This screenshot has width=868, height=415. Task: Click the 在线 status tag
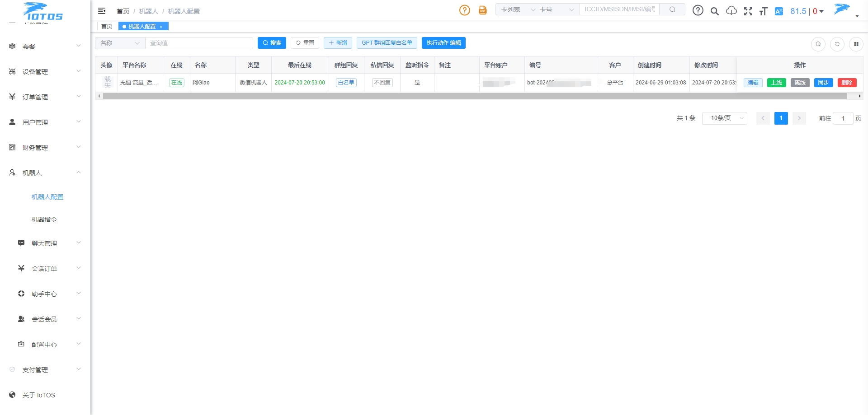point(176,83)
